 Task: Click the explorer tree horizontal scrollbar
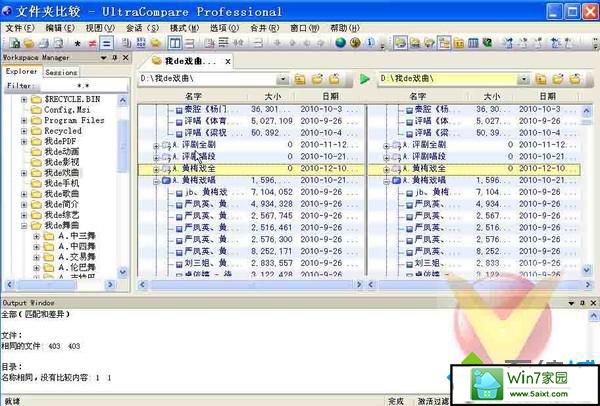(x=61, y=284)
